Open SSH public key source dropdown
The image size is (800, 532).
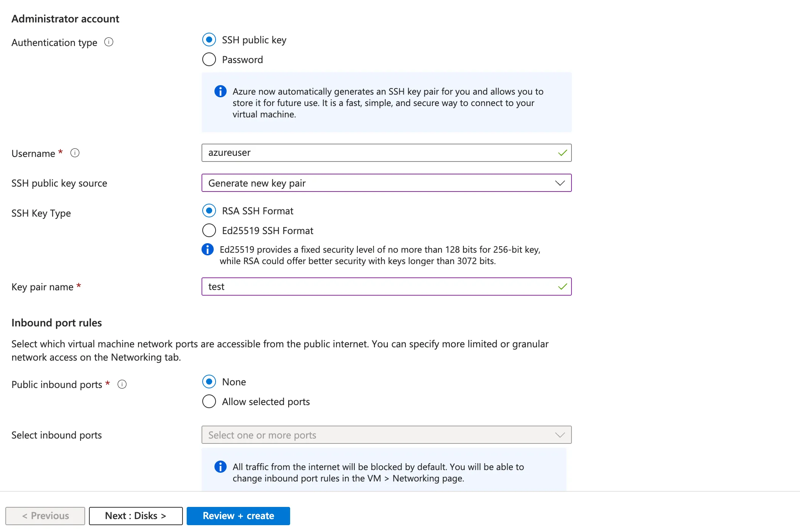click(386, 183)
